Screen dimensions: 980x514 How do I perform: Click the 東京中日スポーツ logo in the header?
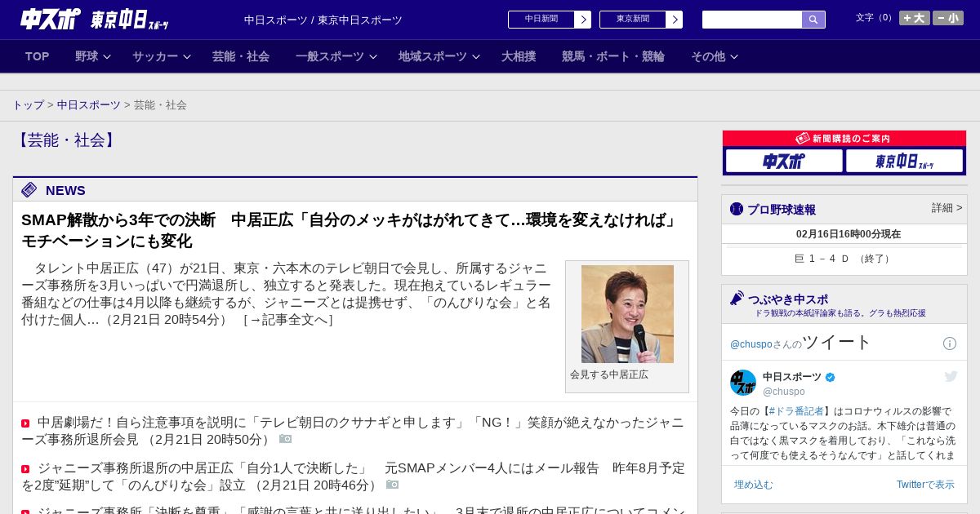pos(130,20)
